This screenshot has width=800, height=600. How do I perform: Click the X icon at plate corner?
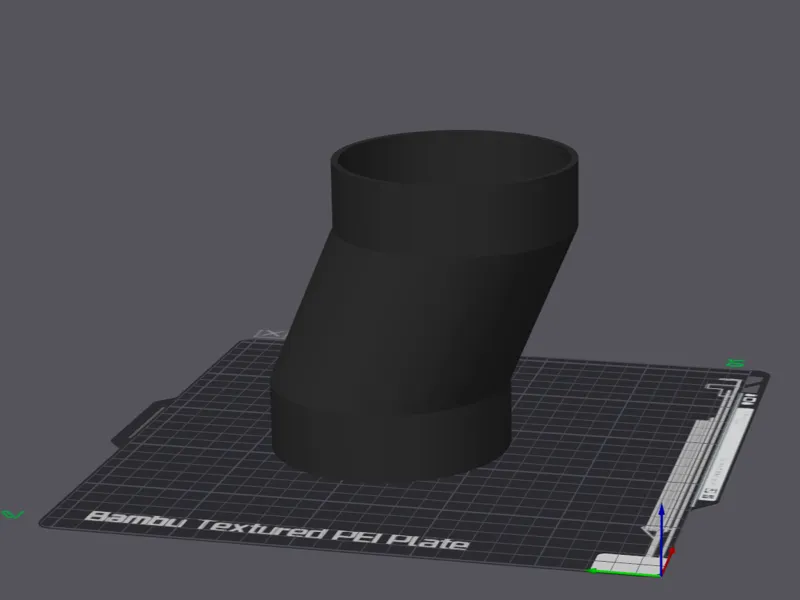[x=271, y=334]
